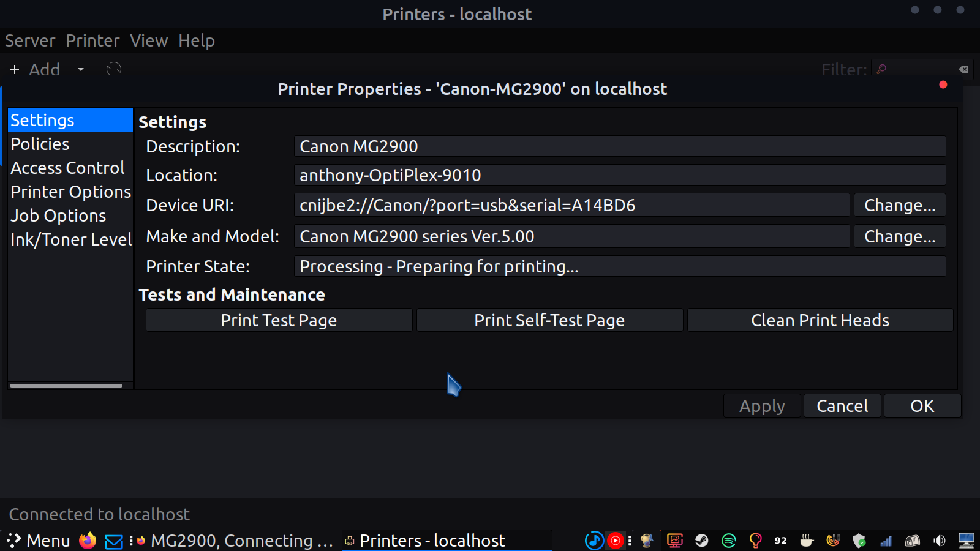Click the clear filter icon
The width and height of the screenshot is (980, 551).
(x=963, y=69)
